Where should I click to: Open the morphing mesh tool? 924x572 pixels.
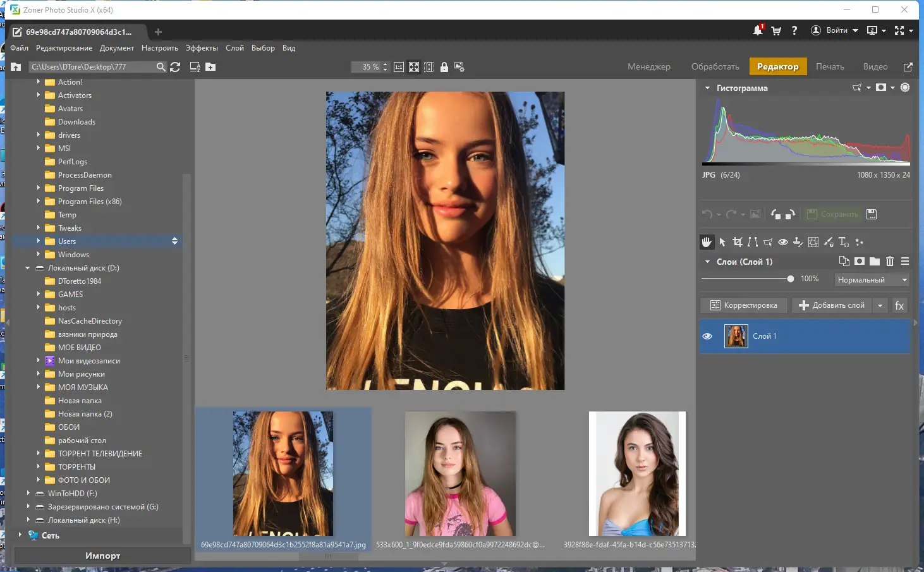[x=813, y=242]
